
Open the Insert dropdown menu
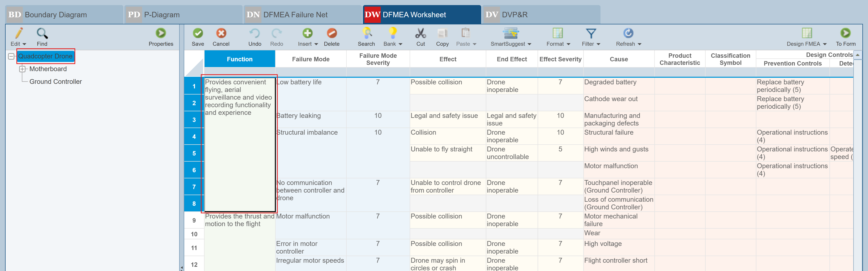pos(316,44)
